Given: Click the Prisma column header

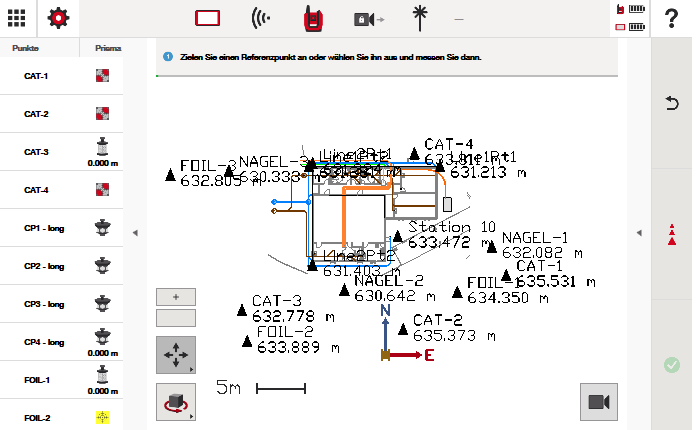Looking at the screenshot, I should tap(108, 48).
